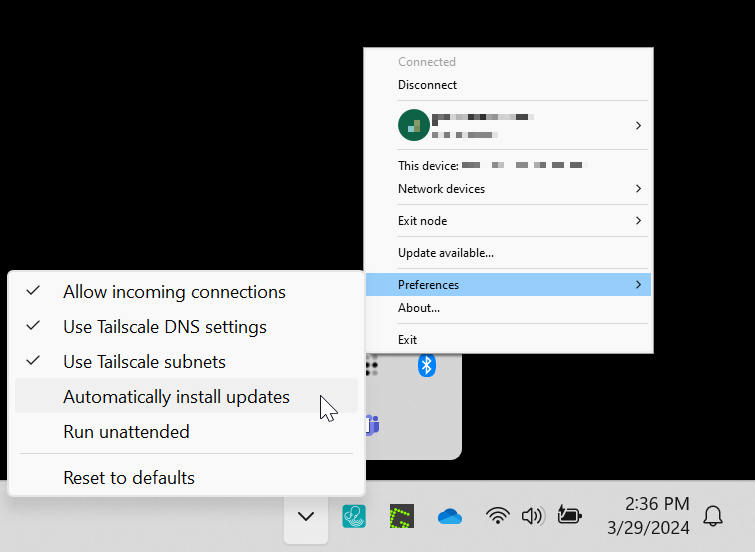The height and width of the screenshot is (552, 755).
Task: Expand Network devices submenu
Action: pyautogui.click(x=508, y=189)
